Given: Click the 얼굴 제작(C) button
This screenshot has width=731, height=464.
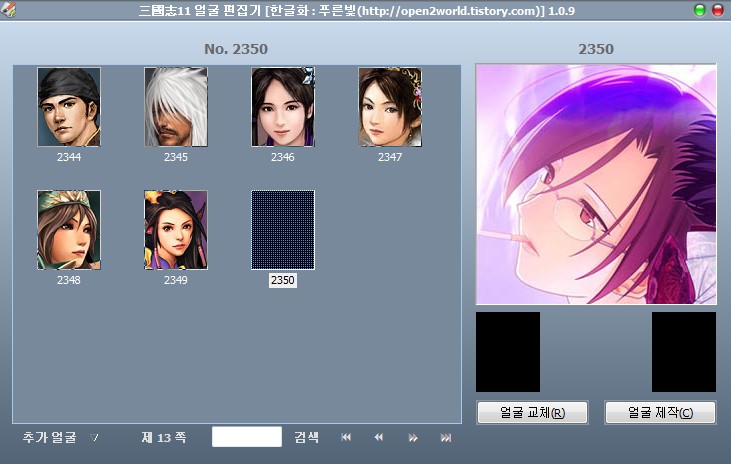Looking at the screenshot, I should click(660, 412).
